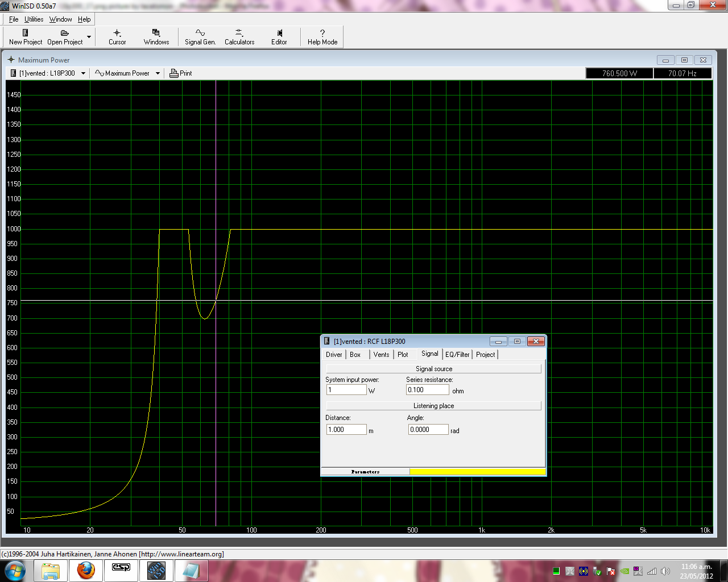Open the driver Editor

[x=279, y=37]
